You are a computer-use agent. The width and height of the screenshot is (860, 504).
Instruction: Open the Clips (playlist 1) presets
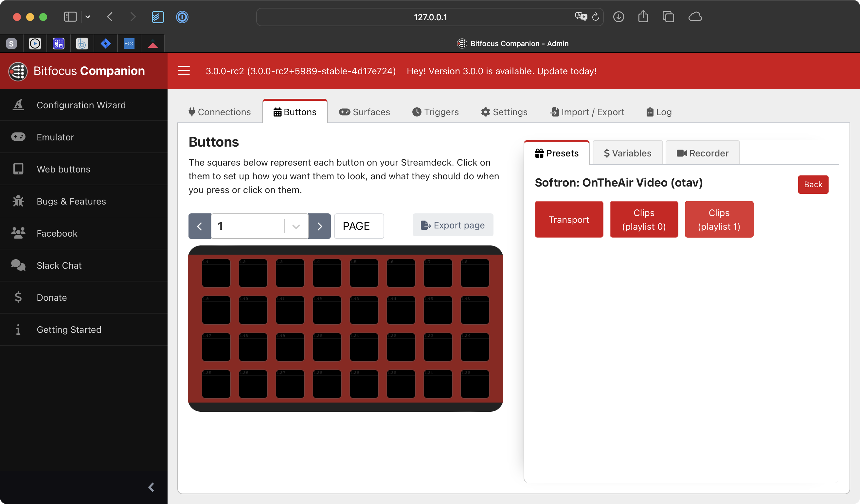point(719,219)
